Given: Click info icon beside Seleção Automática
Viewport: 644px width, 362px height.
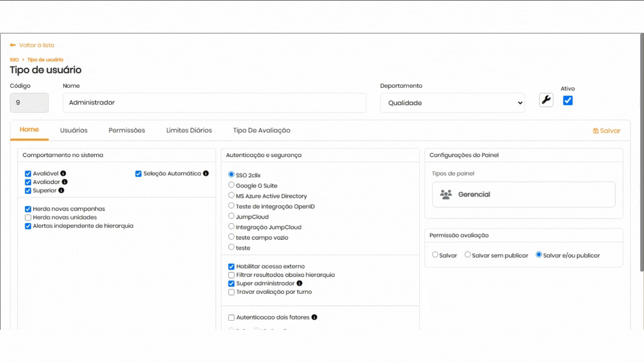Looking at the screenshot, I should [206, 174].
